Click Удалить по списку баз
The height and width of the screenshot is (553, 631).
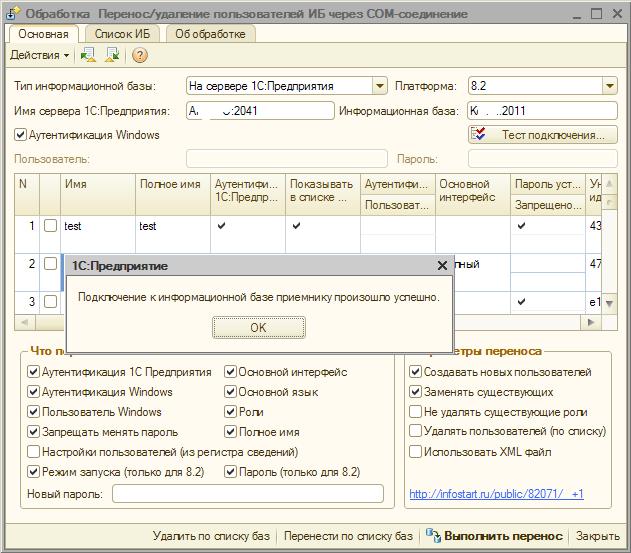[211, 536]
